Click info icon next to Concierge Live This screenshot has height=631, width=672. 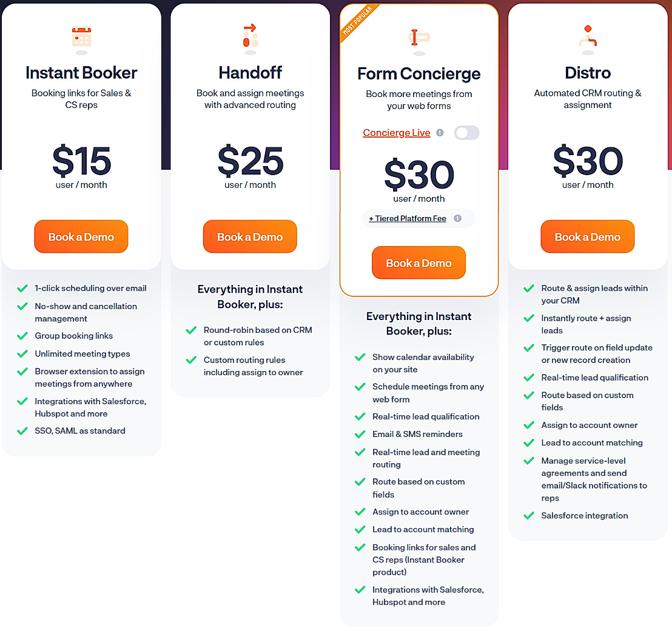[440, 133]
